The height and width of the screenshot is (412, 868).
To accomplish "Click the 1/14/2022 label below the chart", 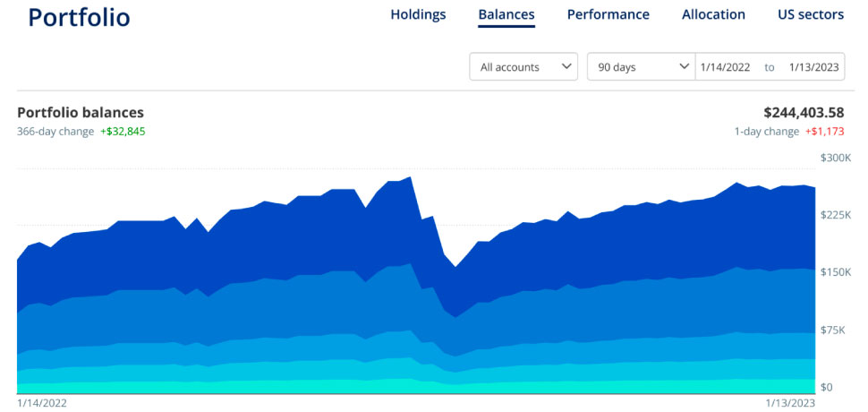I will 42,403.
